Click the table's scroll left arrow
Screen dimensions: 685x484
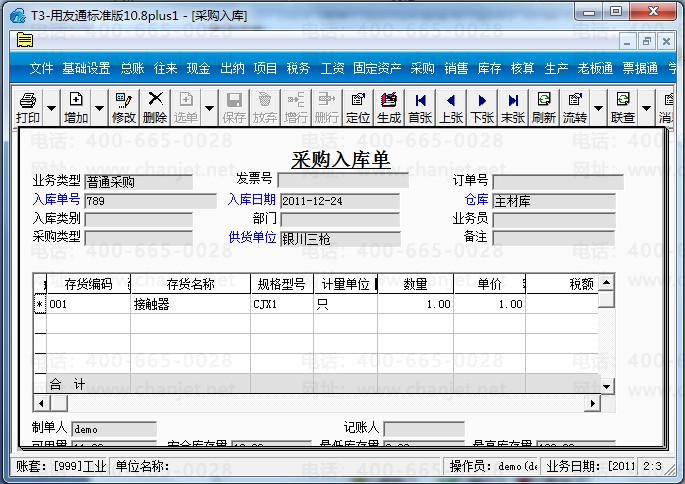[x=41, y=403]
